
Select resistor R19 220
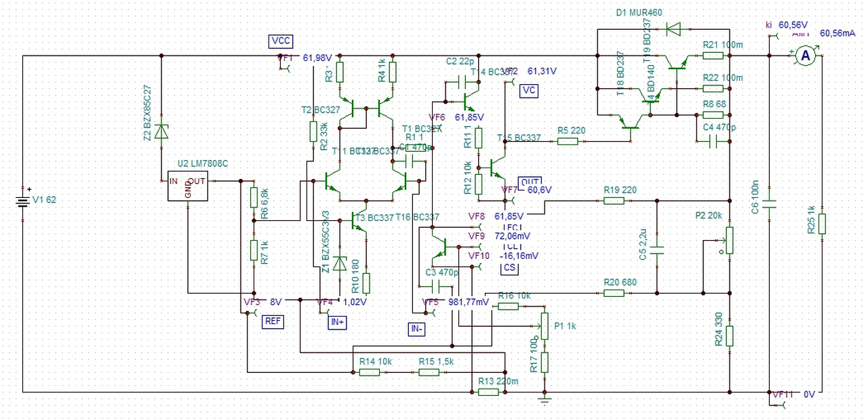point(614,201)
